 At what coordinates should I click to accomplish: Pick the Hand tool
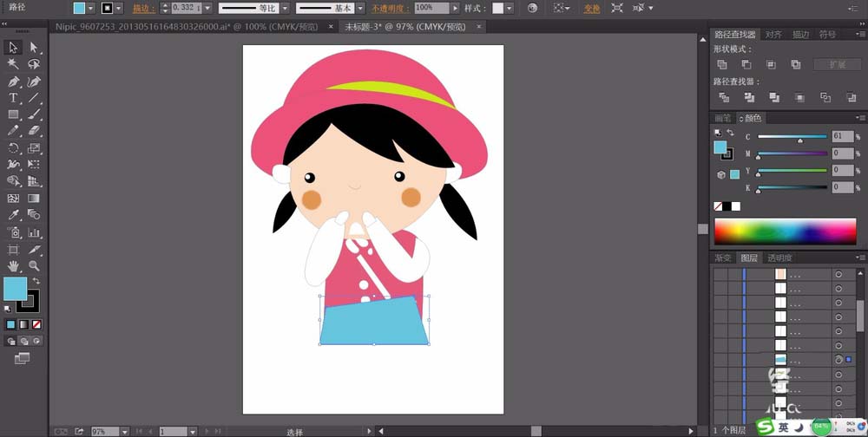[13, 266]
